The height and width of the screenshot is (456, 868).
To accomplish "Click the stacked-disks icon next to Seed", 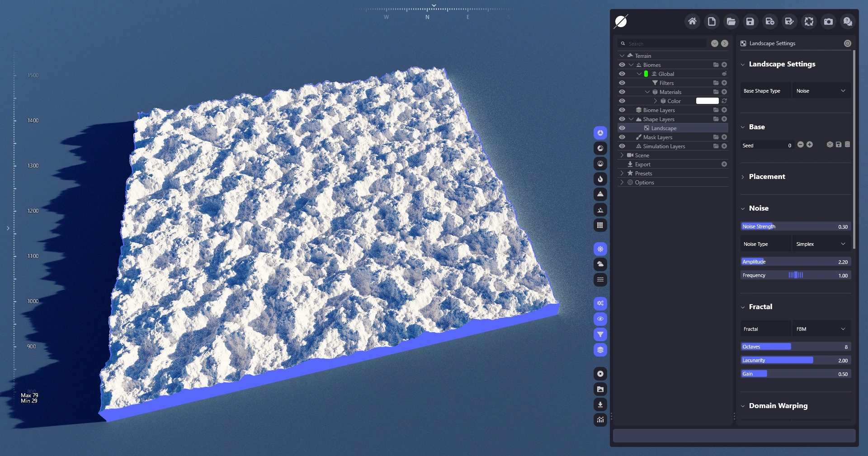I will (847, 145).
